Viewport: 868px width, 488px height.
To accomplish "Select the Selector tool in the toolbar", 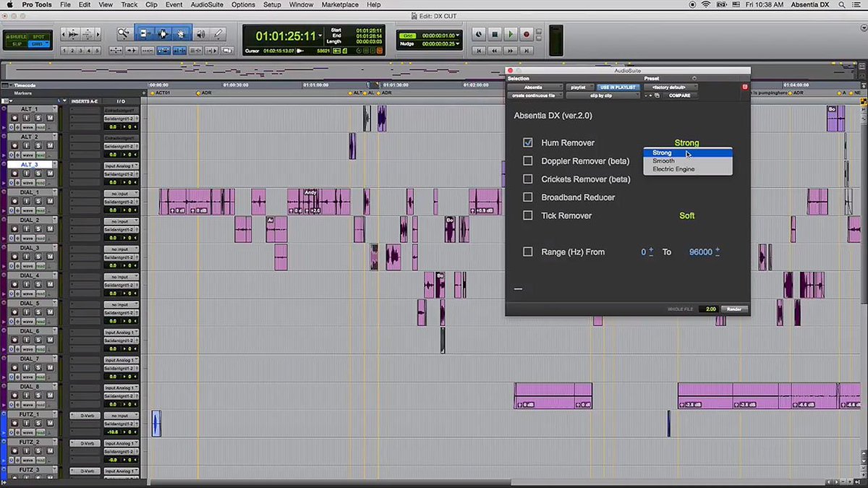I will pyautogui.click(x=163, y=33).
